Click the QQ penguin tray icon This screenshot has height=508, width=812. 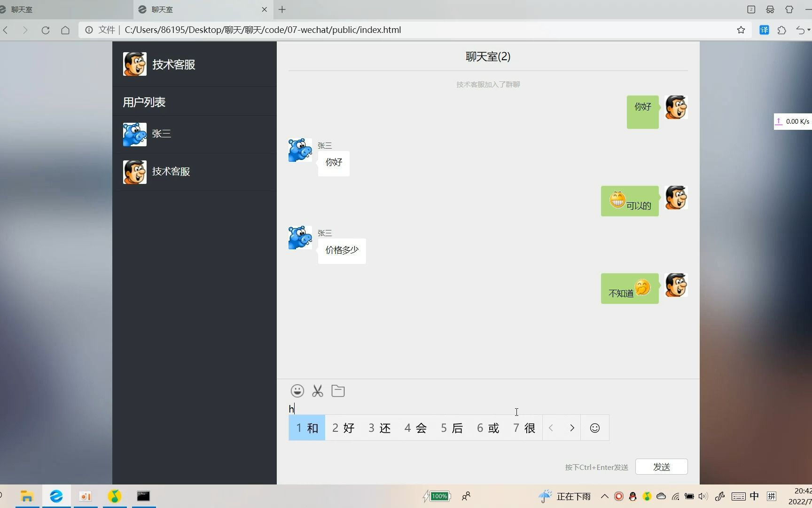pos(633,496)
